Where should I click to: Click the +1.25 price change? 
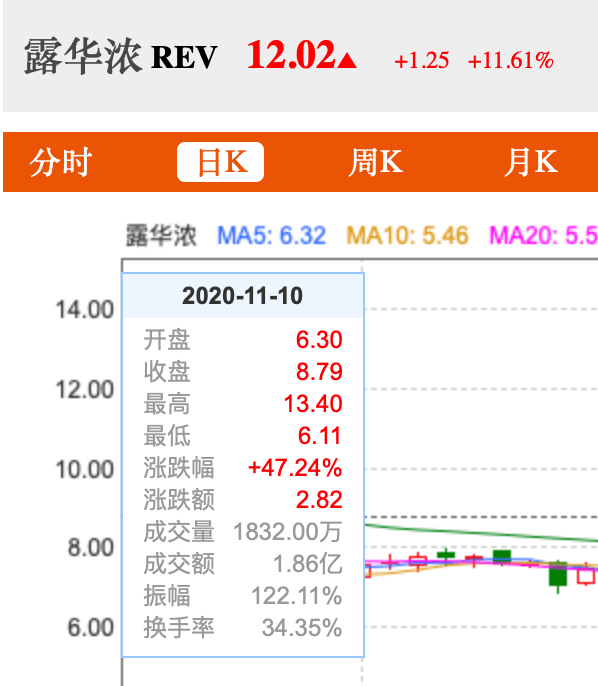pos(422,60)
